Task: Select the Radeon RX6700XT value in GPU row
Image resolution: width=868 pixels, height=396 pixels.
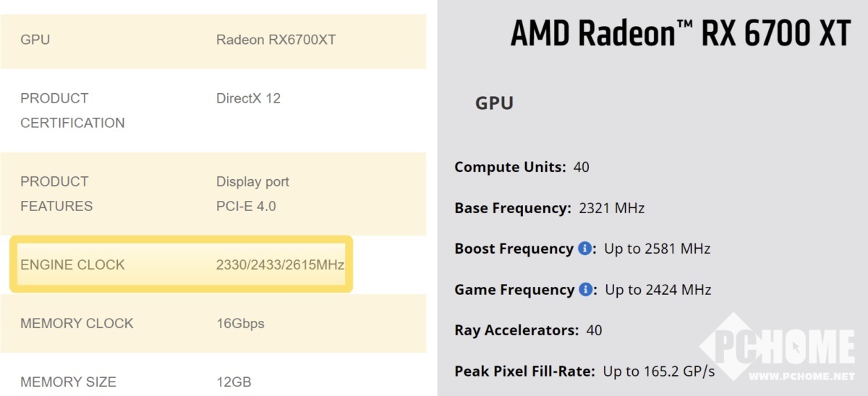Action: pos(276,40)
